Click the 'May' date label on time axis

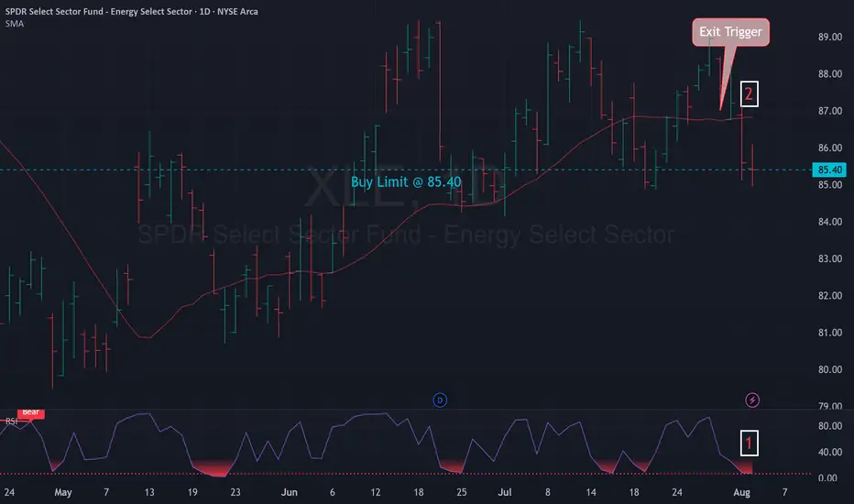63,493
